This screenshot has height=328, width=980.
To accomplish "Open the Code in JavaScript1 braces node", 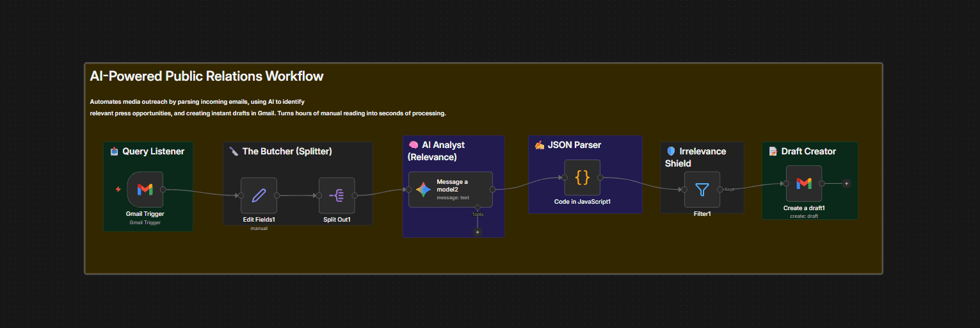I will 582,177.
